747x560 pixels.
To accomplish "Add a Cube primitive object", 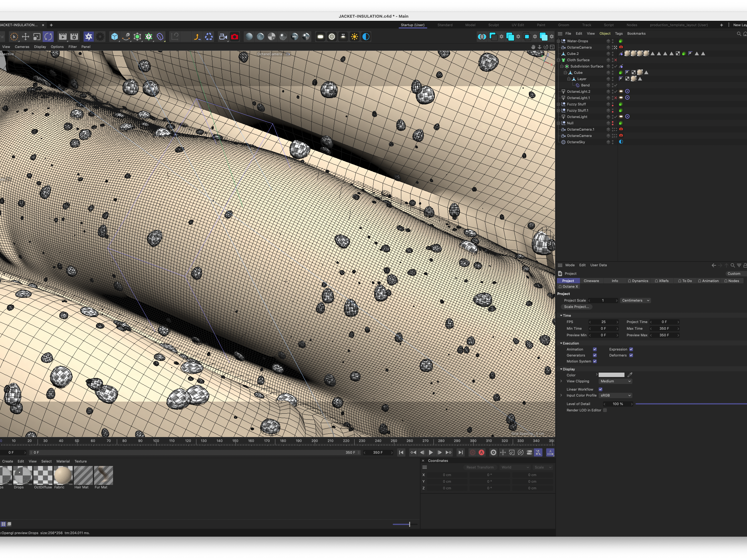I will 115,37.
